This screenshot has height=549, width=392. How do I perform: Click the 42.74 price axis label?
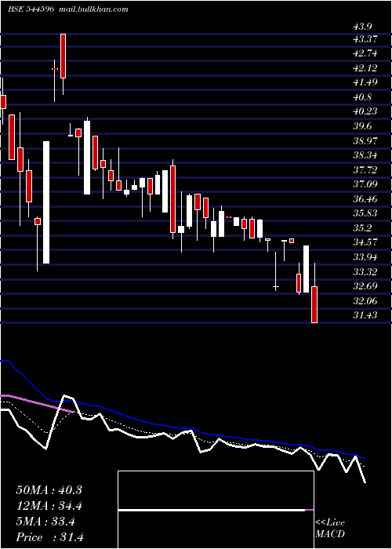click(x=365, y=53)
